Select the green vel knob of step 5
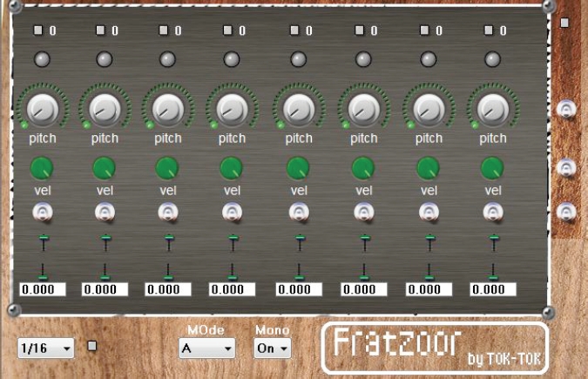 tap(298, 168)
